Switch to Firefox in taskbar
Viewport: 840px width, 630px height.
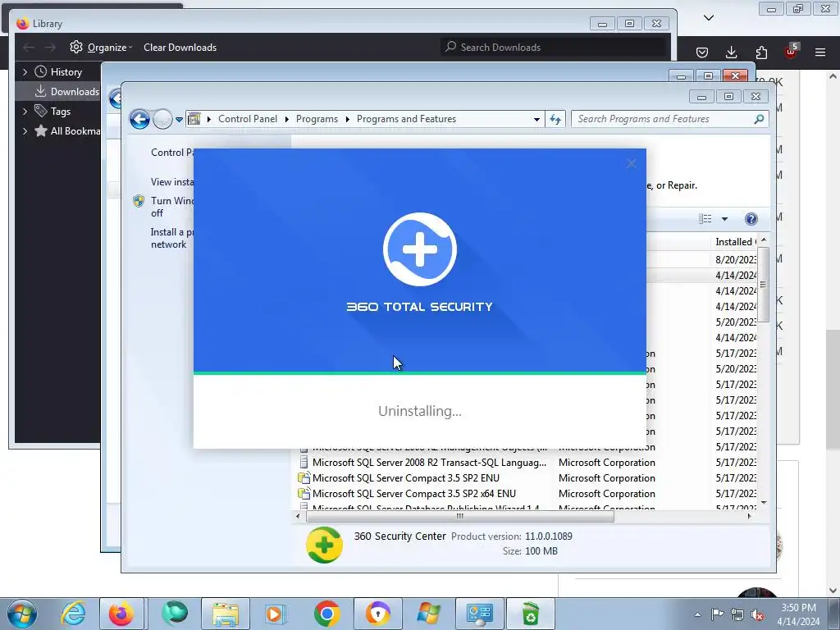[121, 614]
